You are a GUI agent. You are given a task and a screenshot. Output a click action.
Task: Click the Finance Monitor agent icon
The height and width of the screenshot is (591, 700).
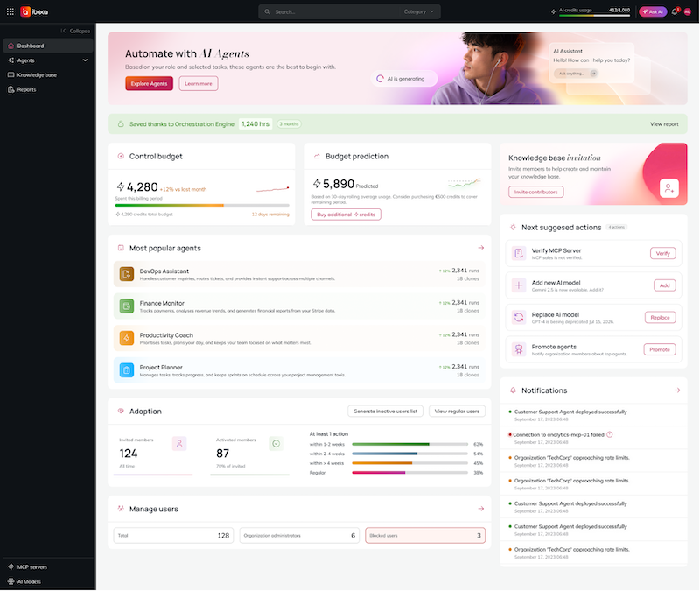coord(127,306)
